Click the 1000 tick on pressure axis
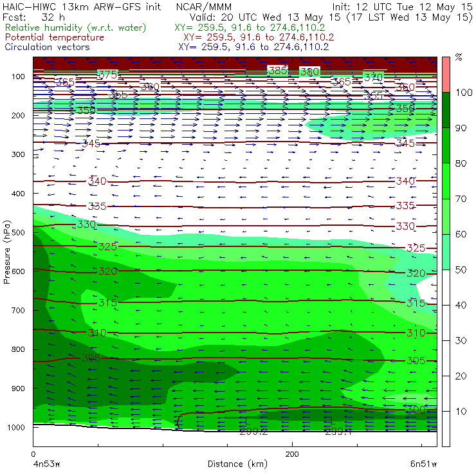Image resolution: width=476 pixels, height=476 pixels. (x=16, y=427)
